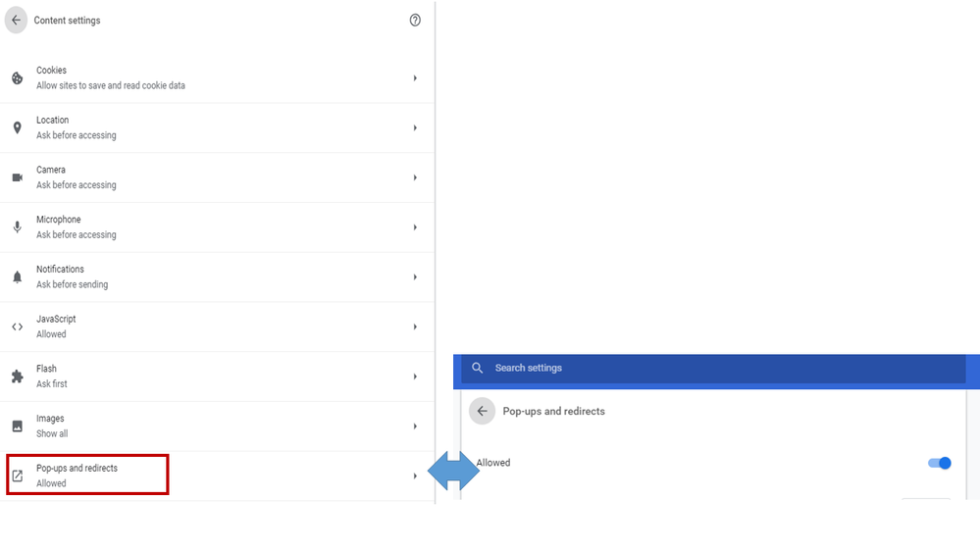Open the Content settings help icon

(x=415, y=21)
